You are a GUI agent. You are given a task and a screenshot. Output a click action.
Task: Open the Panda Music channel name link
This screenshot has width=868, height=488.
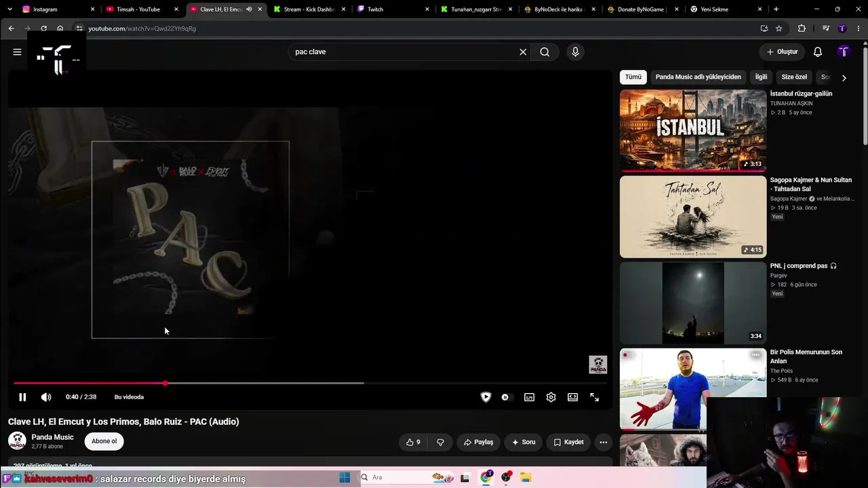[52, 437]
